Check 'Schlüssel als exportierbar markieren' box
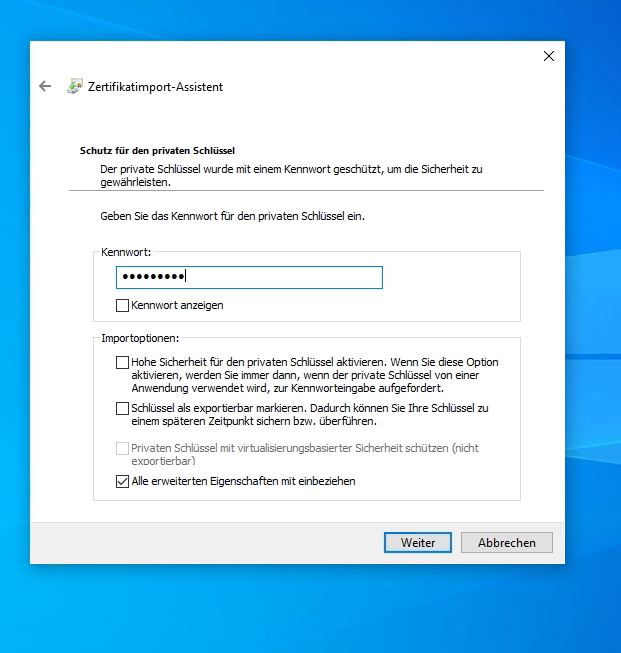 [123, 408]
